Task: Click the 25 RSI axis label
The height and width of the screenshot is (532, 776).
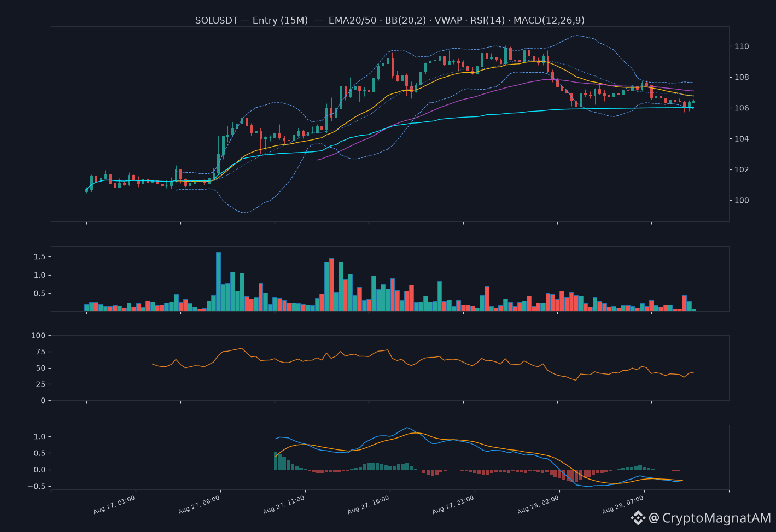Action: [41, 384]
